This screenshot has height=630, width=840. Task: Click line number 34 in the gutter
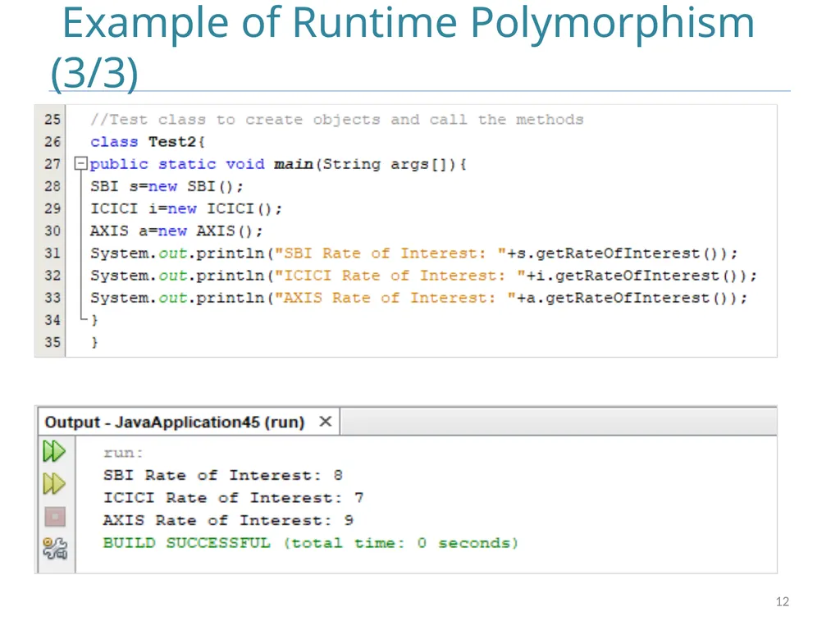pyautogui.click(x=52, y=320)
